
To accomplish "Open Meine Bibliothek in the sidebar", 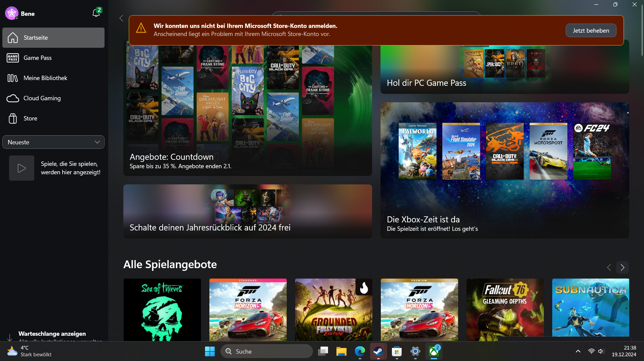I will (53, 78).
